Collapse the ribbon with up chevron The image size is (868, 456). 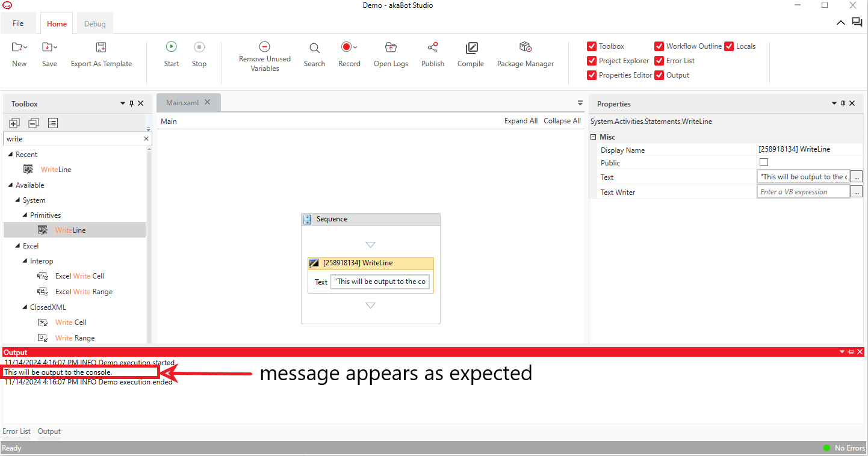[x=841, y=22]
